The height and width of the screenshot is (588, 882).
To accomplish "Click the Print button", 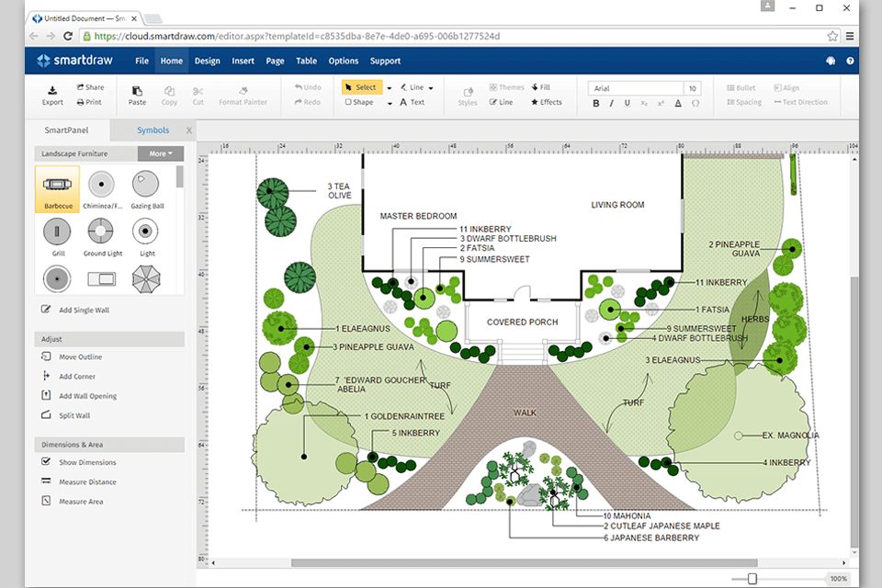I will click(x=88, y=102).
